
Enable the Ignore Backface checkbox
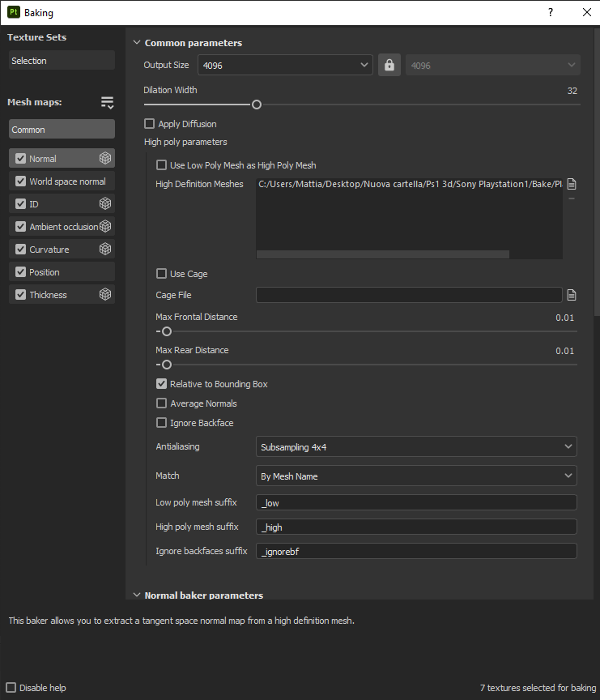(x=162, y=422)
